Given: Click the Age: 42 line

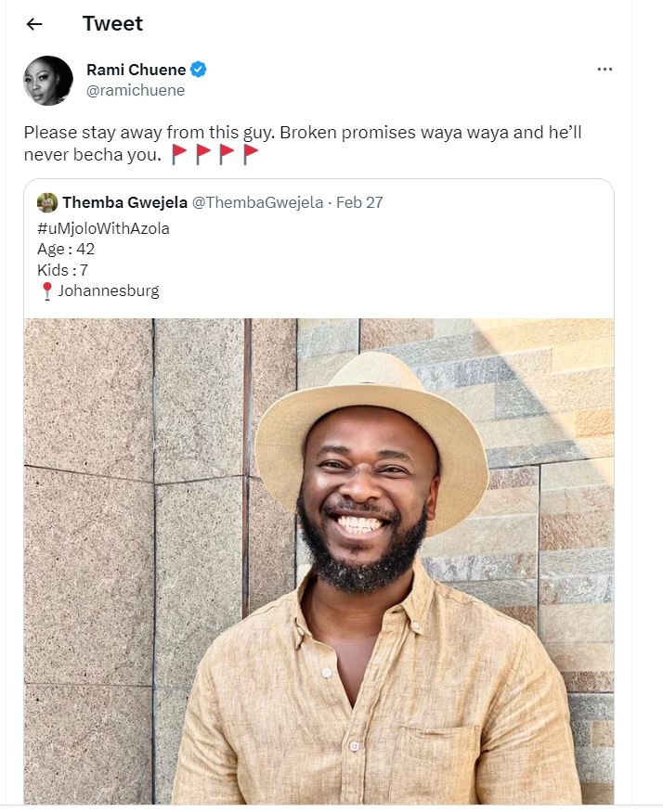Looking at the screenshot, I should pyautogui.click(x=66, y=249).
